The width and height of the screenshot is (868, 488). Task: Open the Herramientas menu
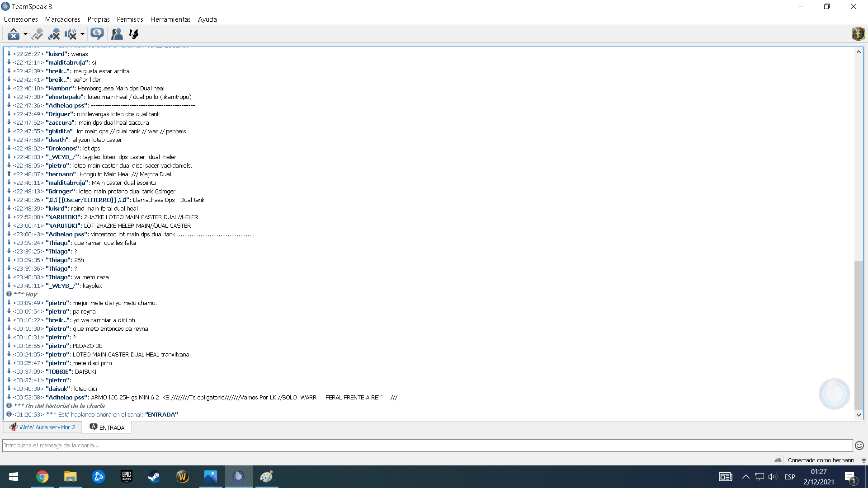[170, 19]
